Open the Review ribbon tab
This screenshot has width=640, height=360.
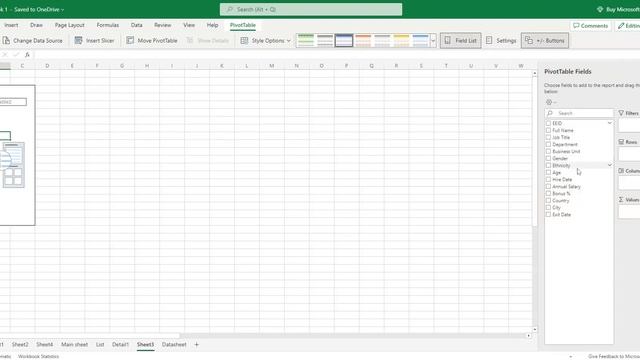pyautogui.click(x=162, y=25)
